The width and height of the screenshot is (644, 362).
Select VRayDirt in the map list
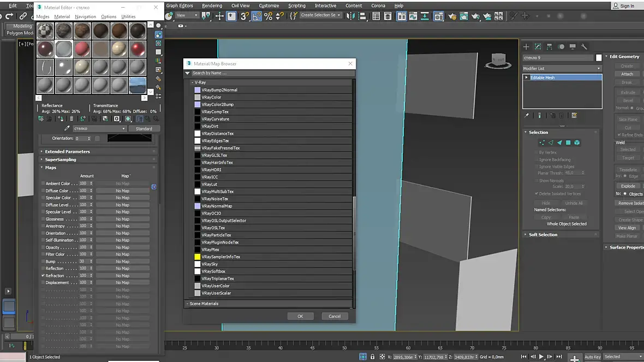coord(210,126)
